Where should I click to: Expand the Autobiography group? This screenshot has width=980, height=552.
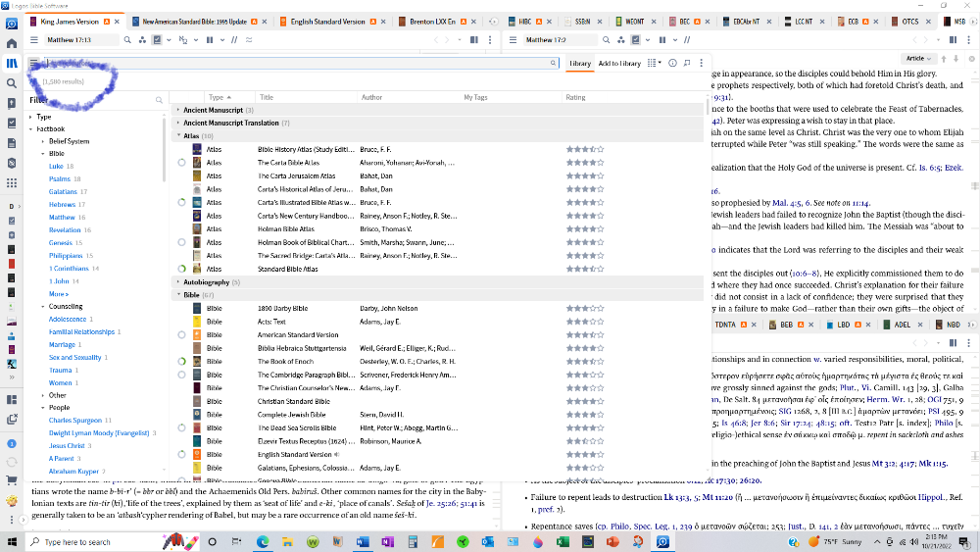coord(178,282)
